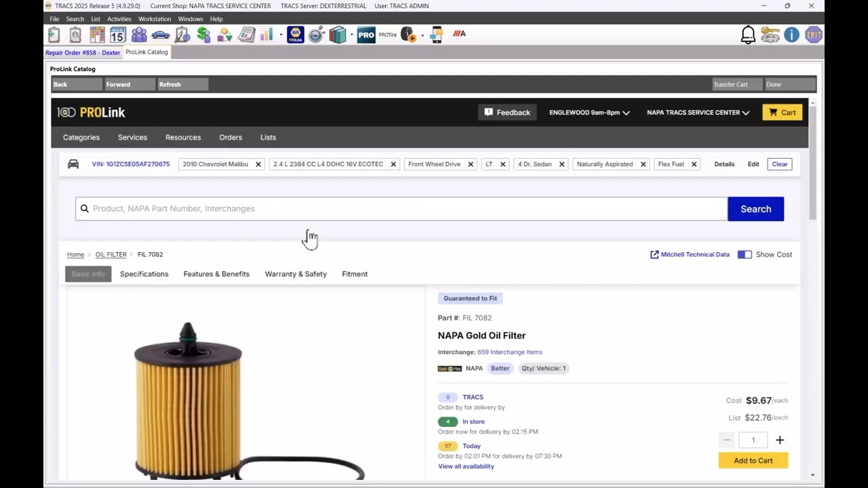Open the Resources menu in PROLink
The width and height of the screenshot is (868, 488).
click(x=183, y=137)
